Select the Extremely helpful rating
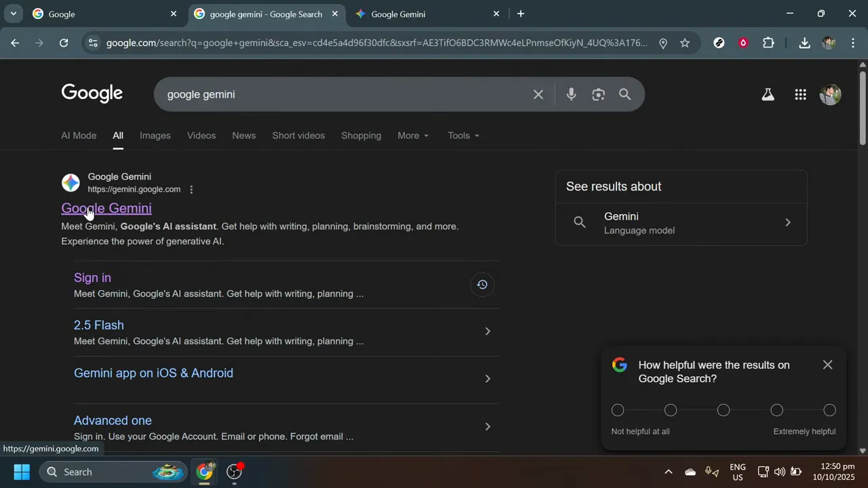 pyautogui.click(x=830, y=410)
